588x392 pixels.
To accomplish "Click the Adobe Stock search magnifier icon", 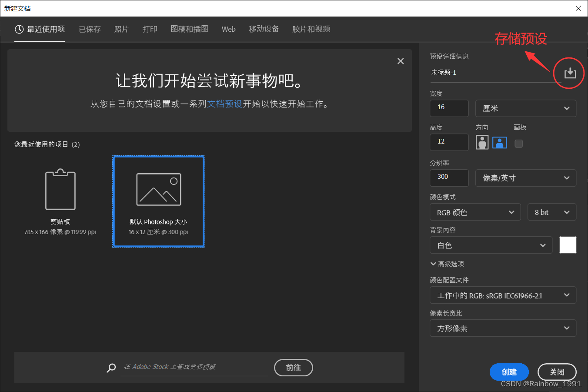I will point(111,368).
